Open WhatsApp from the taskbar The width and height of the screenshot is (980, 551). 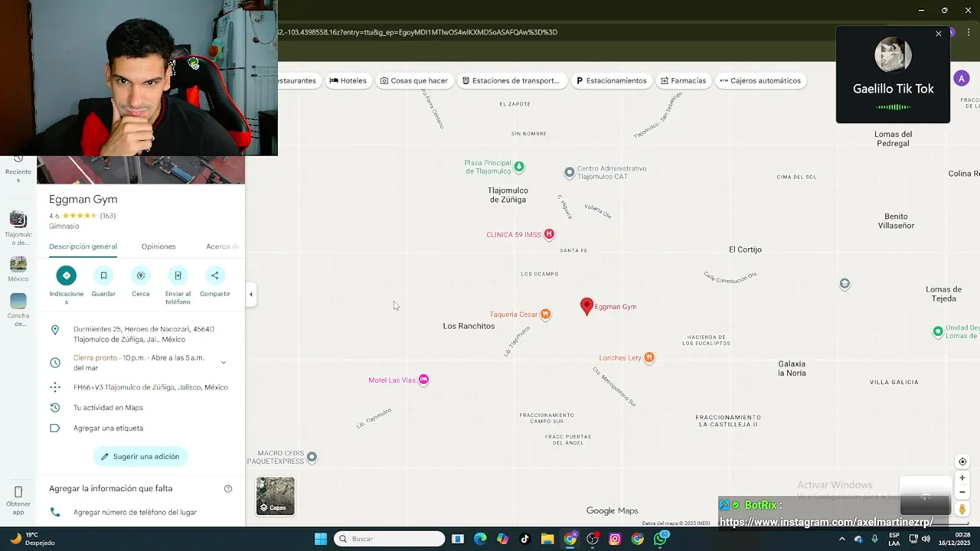[x=661, y=539]
